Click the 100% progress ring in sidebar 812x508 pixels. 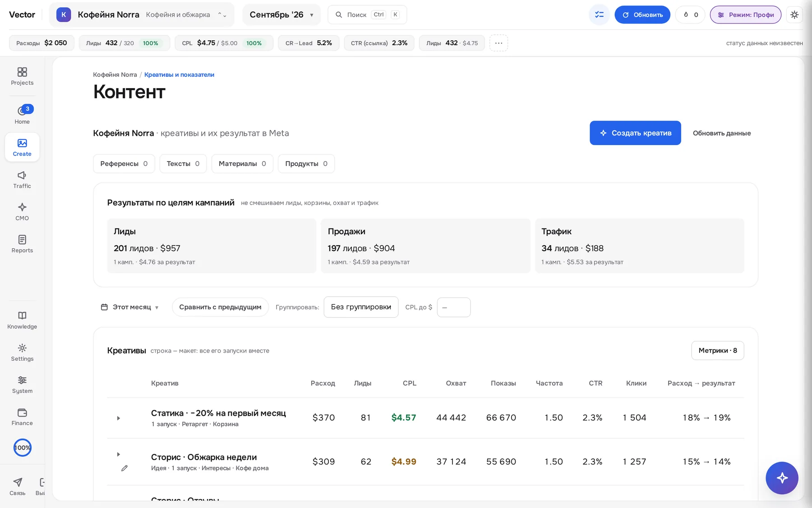22,448
